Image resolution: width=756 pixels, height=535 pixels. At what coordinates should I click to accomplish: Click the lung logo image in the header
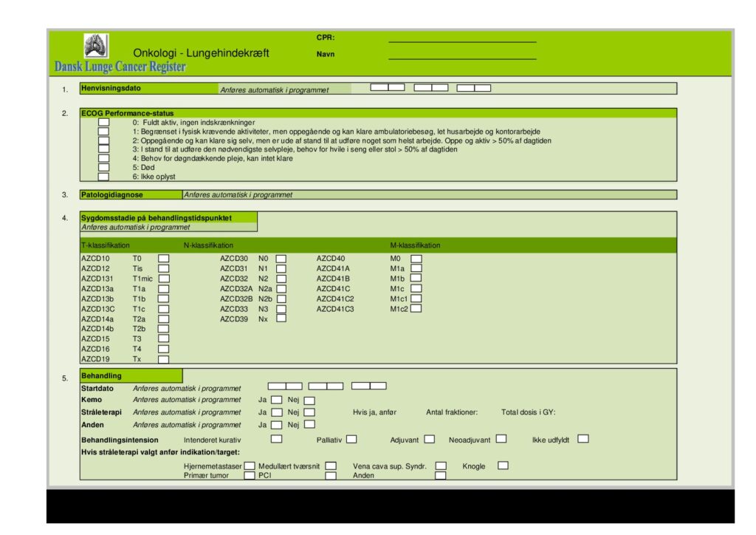[96, 45]
